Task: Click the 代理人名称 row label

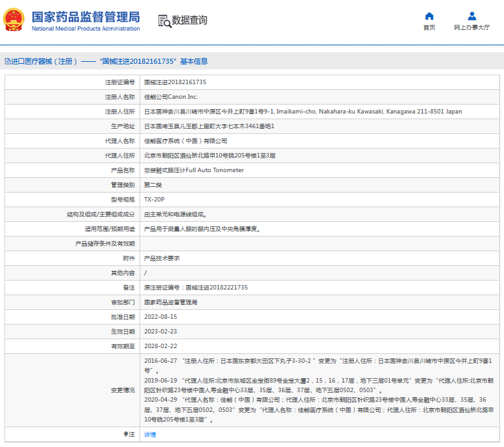Action: (120, 141)
